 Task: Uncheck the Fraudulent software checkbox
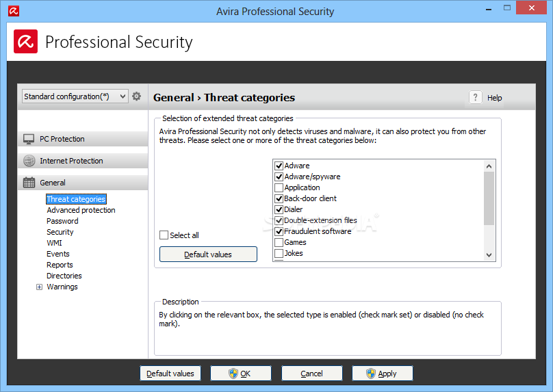[x=279, y=231]
